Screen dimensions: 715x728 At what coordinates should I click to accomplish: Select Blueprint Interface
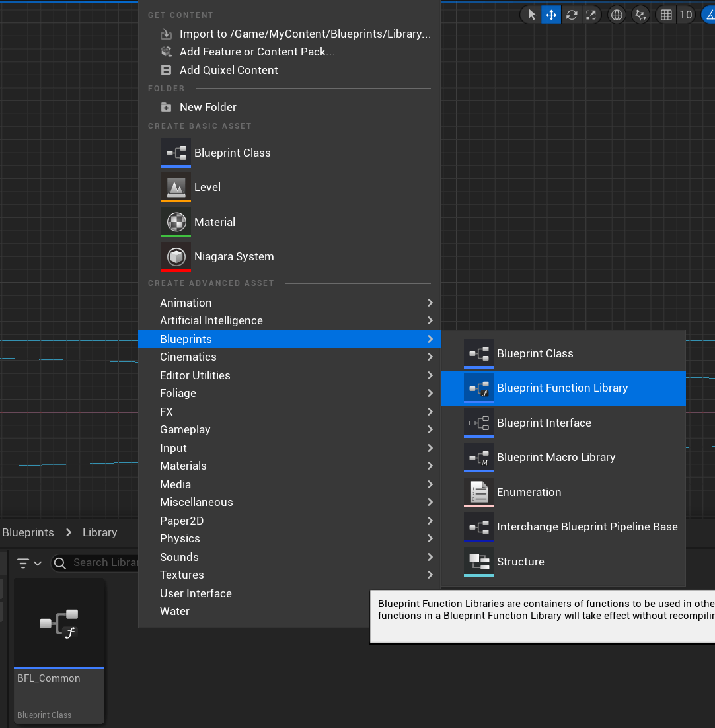(x=563, y=423)
